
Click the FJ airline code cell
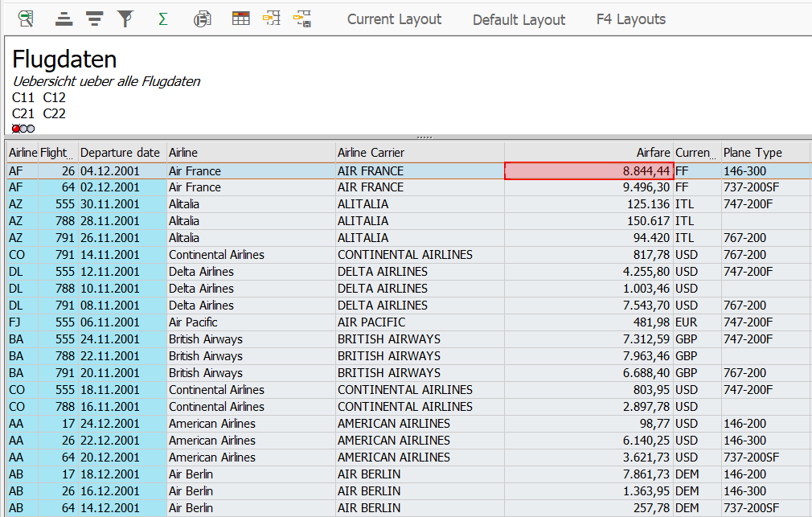pyautogui.click(x=23, y=322)
